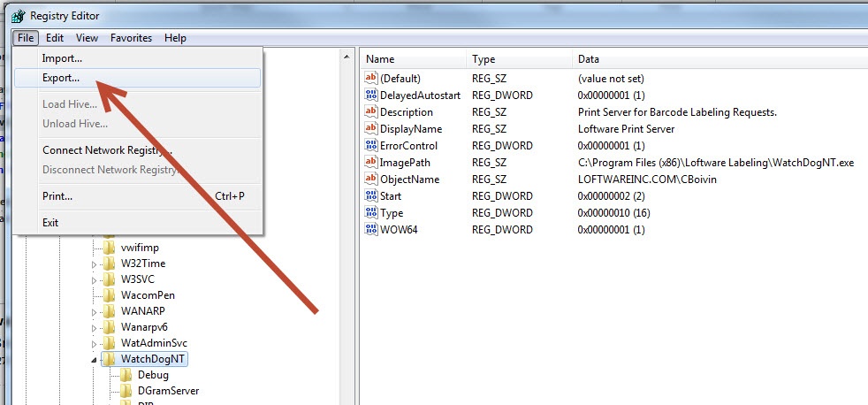Click Connect Network Registry menu entry
Viewport: 868px width, 405px height.
[106, 150]
